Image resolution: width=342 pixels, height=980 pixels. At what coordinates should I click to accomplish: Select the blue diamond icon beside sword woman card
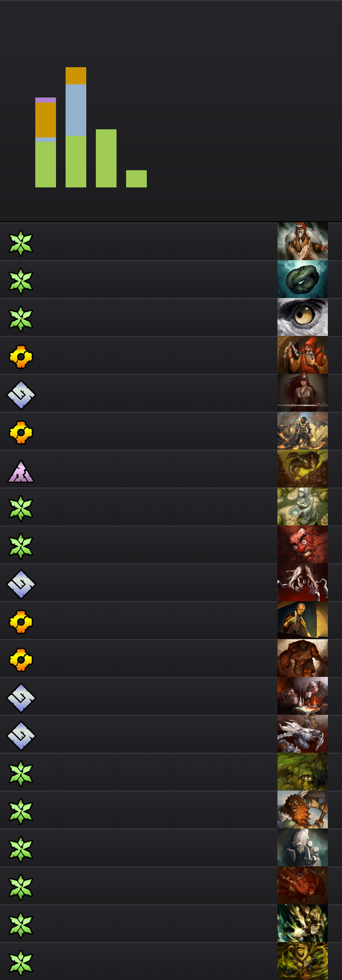pos(21,395)
